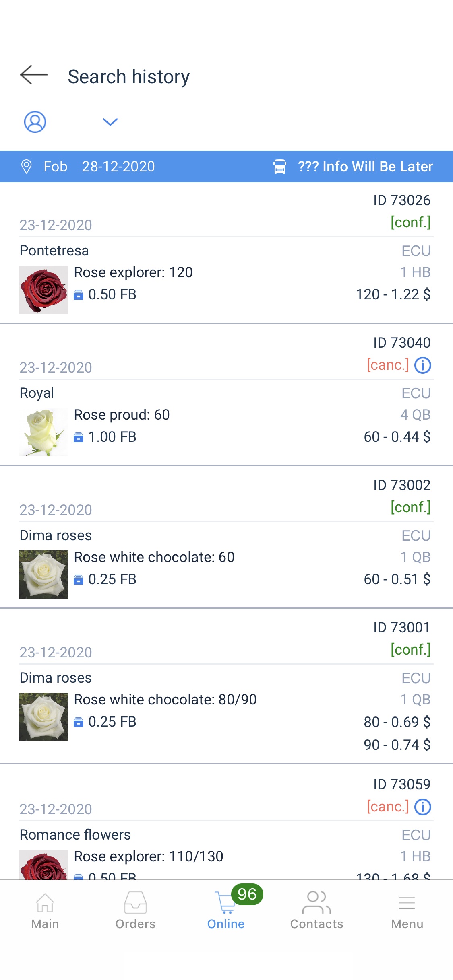Viewport: 453px width, 980px height.
Task: View Rose white chocolate 80/90 thumbnail
Action: [43, 717]
